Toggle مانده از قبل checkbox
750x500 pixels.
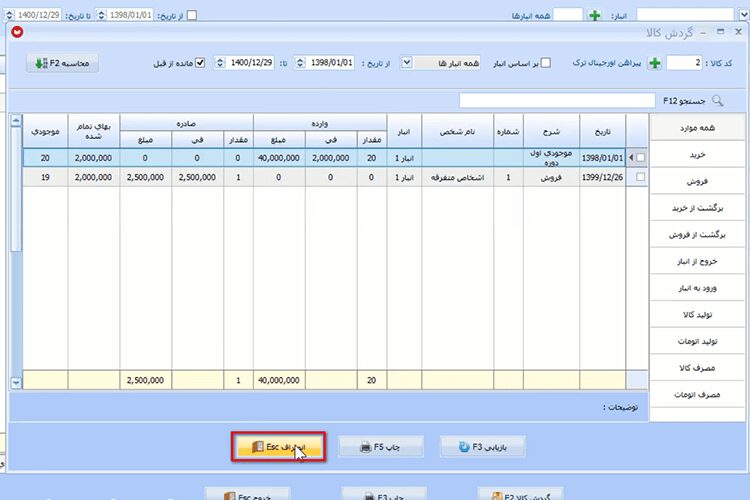pyautogui.click(x=200, y=63)
